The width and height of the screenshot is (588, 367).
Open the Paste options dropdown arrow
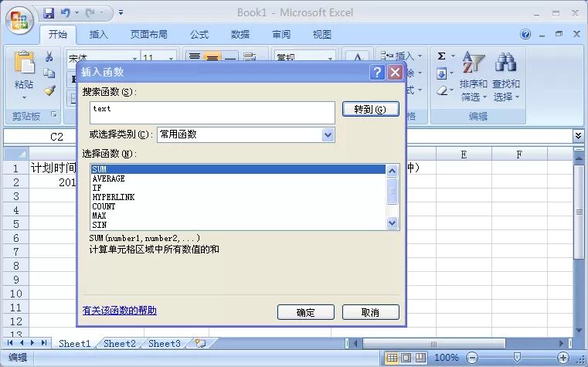tap(24, 98)
